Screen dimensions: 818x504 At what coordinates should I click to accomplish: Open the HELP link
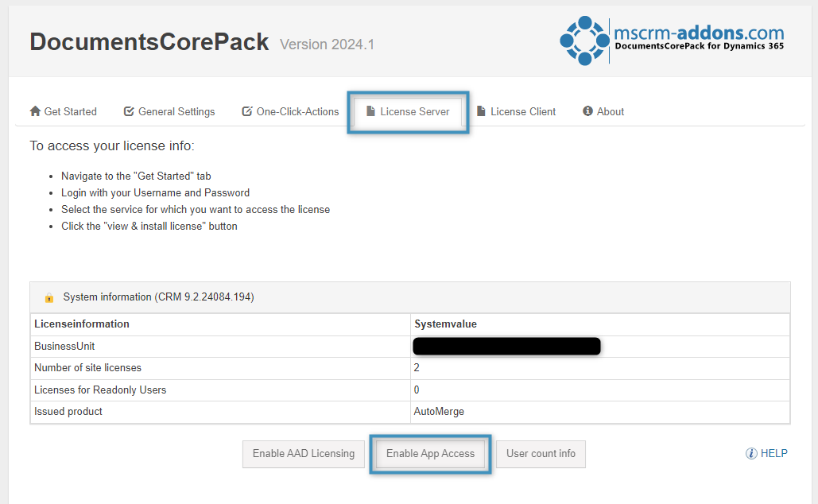tap(766, 453)
